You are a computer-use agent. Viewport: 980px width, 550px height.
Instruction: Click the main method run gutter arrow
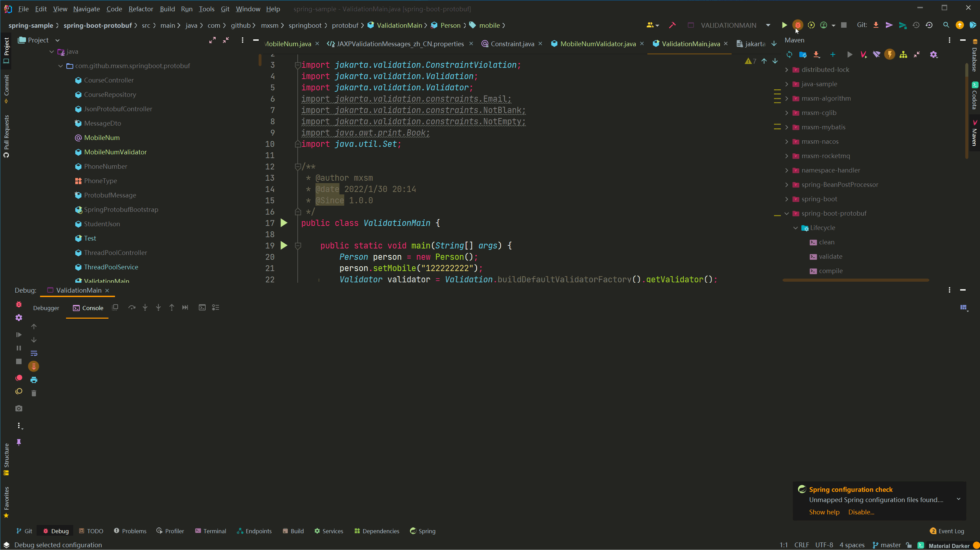[x=284, y=245]
